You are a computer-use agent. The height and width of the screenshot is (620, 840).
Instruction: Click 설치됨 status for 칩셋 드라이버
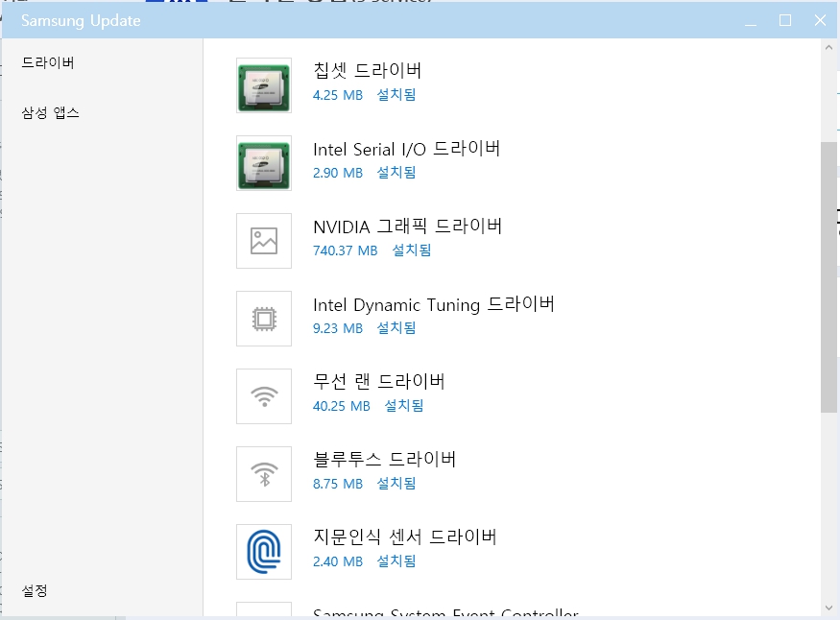click(x=396, y=95)
